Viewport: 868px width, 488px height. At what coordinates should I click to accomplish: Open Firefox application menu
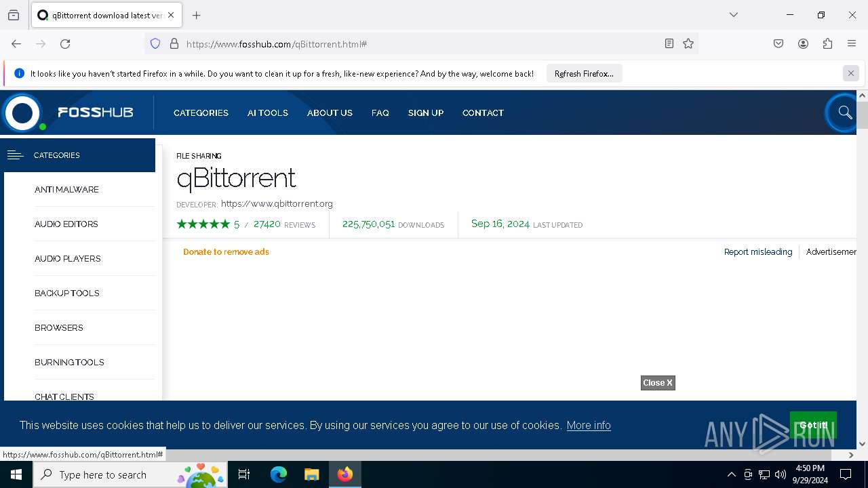852,44
